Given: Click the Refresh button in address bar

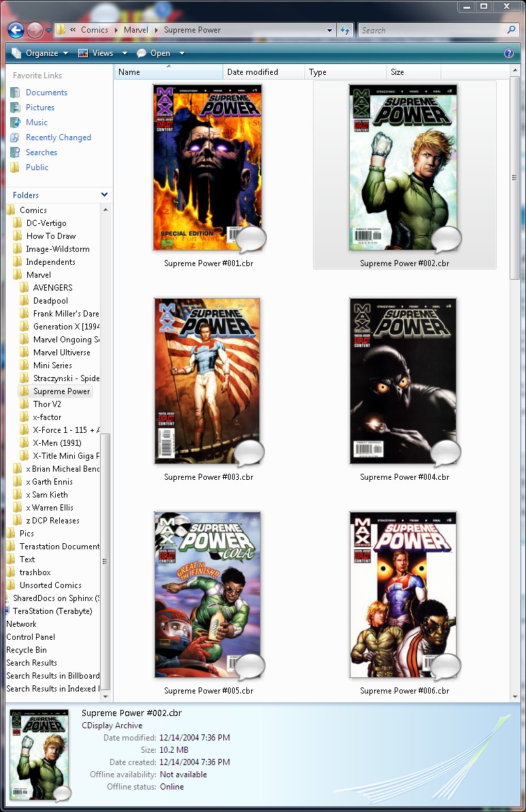Looking at the screenshot, I should pyautogui.click(x=345, y=30).
